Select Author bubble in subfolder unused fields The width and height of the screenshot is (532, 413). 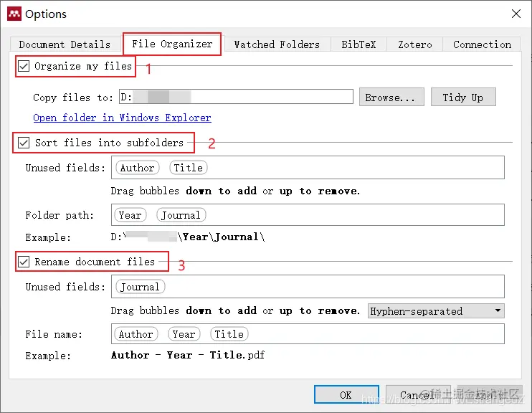(x=138, y=168)
